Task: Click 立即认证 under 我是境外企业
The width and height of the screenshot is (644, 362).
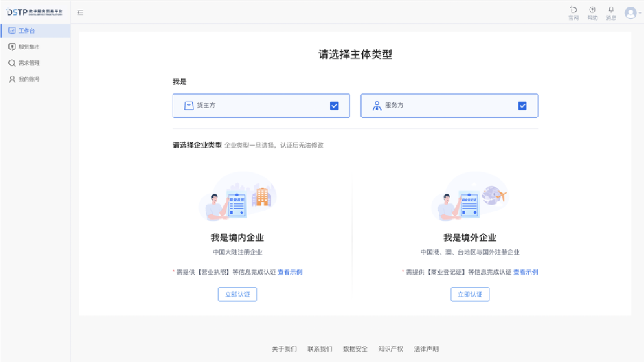Action: (x=470, y=294)
